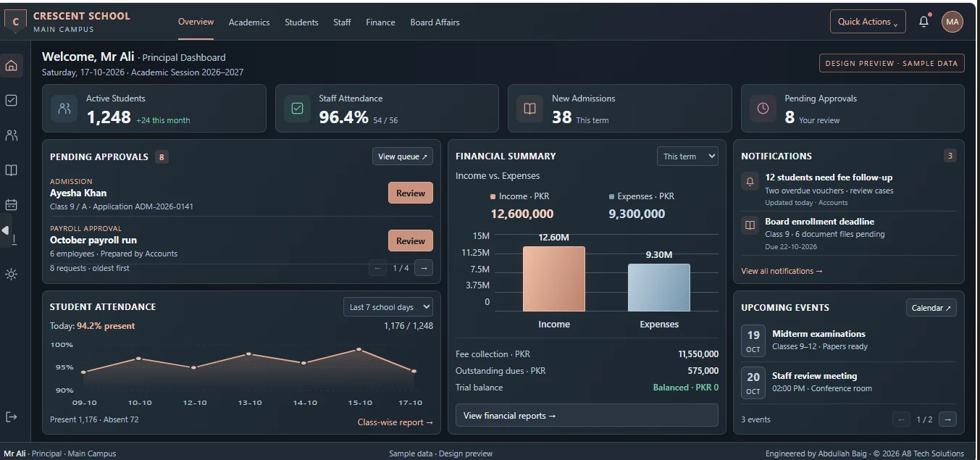
Task: Click the Staff Attendance check icon
Action: pyautogui.click(x=297, y=109)
